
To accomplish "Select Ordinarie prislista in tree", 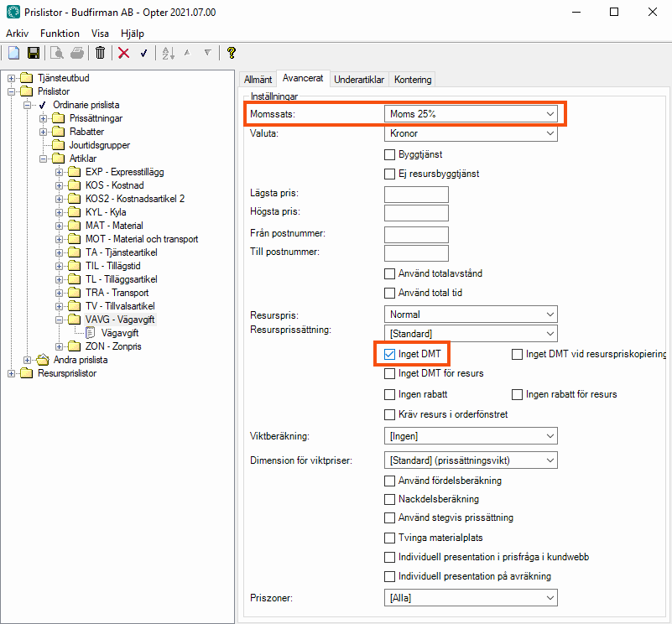I will (86, 105).
